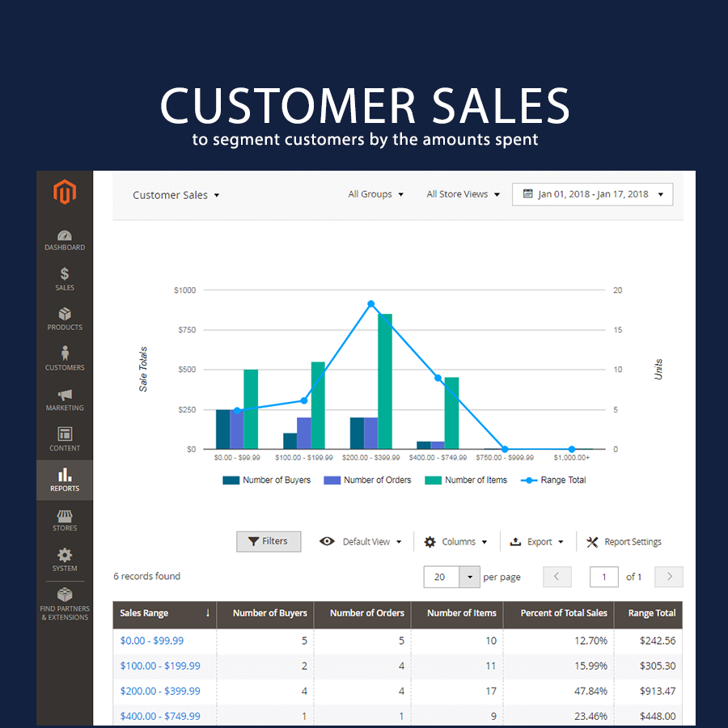Screen dimensions: 728x728
Task: Open the Customers person icon
Action: [x=65, y=353]
